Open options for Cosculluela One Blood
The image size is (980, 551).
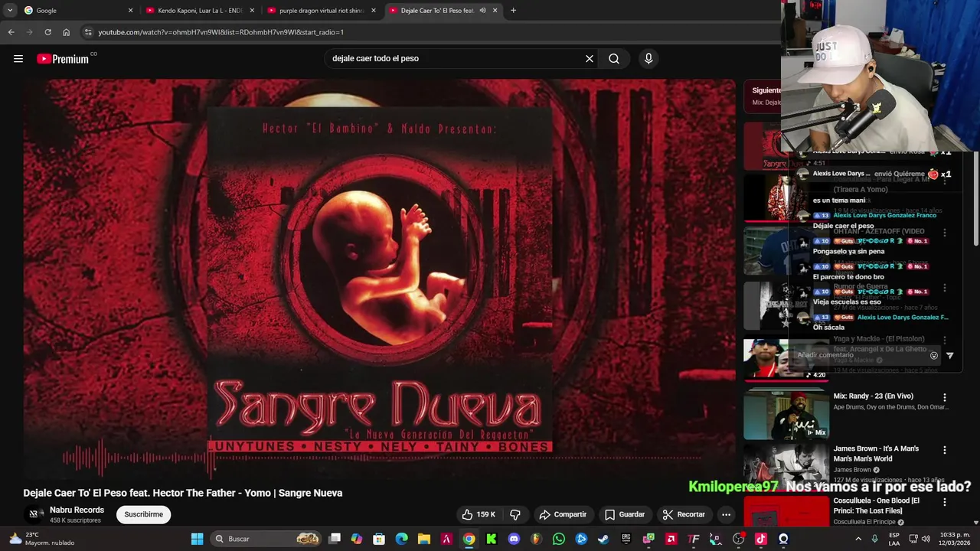pos(945,502)
